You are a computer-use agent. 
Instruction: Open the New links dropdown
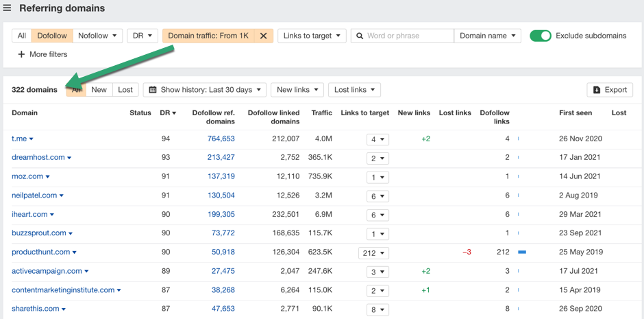297,90
